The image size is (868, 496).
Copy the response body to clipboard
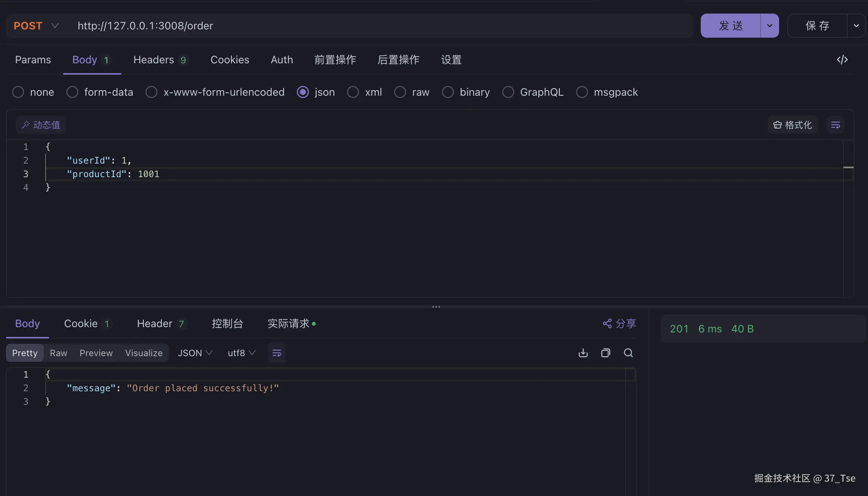click(605, 353)
